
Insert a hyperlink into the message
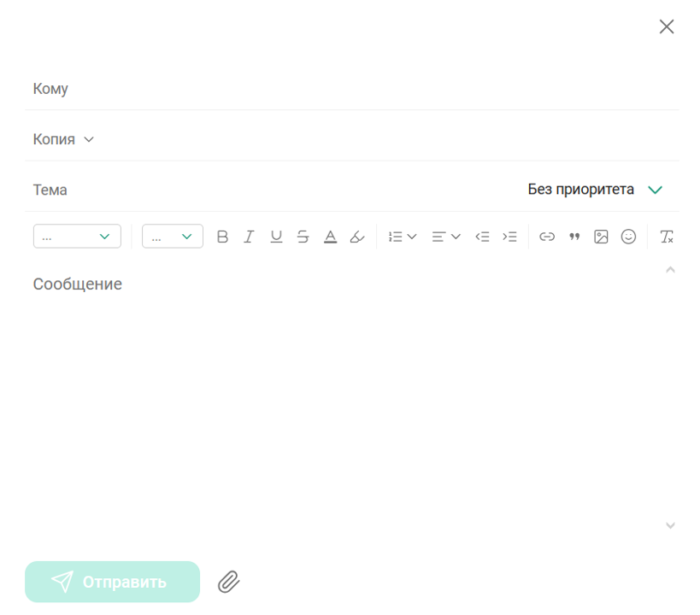pos(547,237)
